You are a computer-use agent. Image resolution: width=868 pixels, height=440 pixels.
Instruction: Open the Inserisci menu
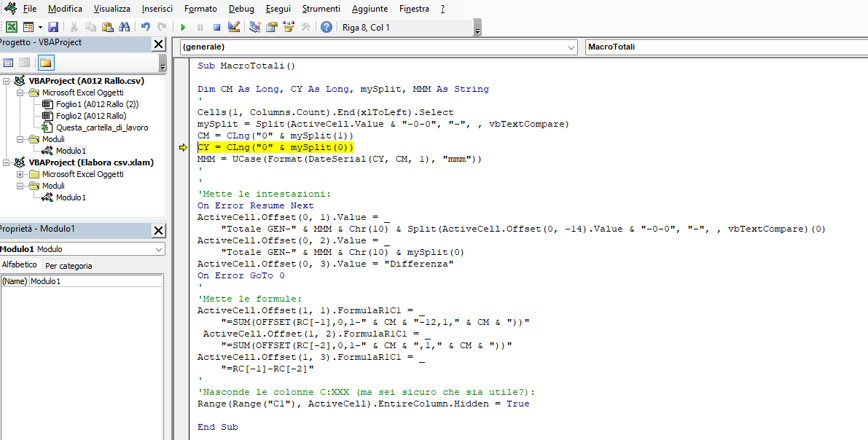(157, 9)
